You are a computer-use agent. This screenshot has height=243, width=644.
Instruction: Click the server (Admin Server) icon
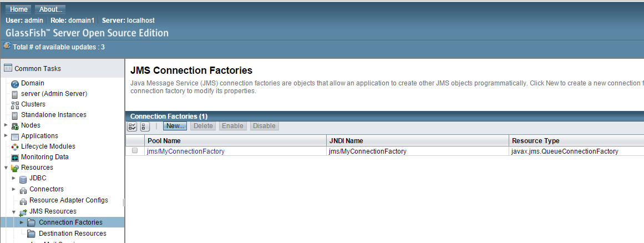tap(15, 94)
